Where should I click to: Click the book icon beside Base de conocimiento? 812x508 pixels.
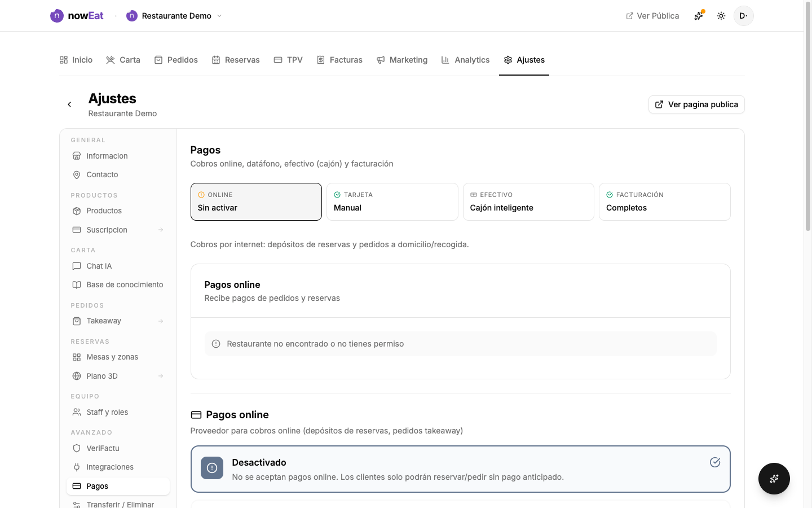coord(77,285)
